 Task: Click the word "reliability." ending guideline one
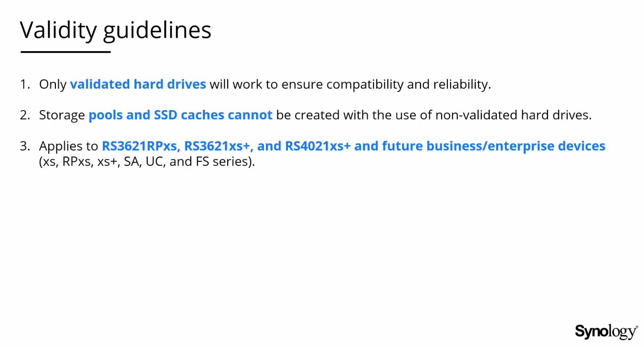click(x=462, y=84)
